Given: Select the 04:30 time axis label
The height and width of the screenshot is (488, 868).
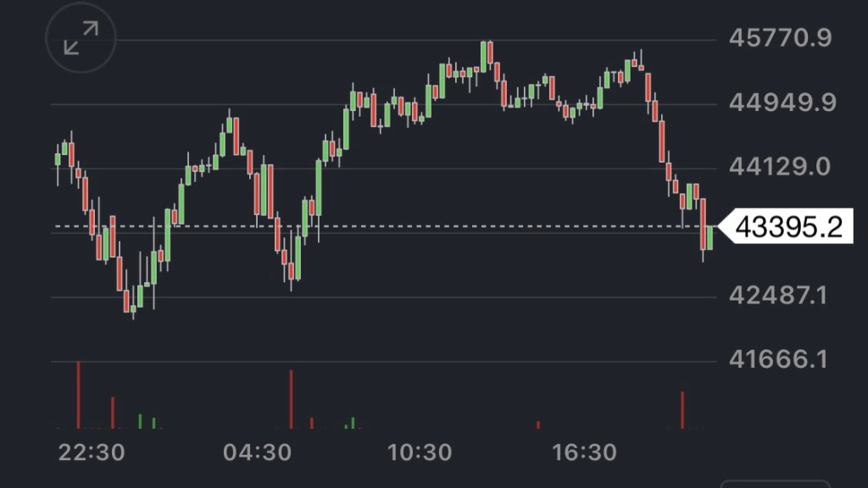Looking at the screenshot, I should tap(256, 452).
